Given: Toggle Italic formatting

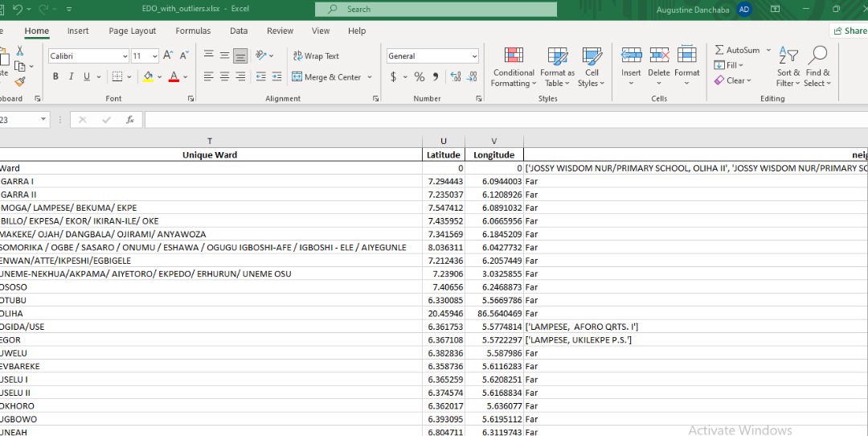Looking at the screenshot, I should click(x=71, y=76).
